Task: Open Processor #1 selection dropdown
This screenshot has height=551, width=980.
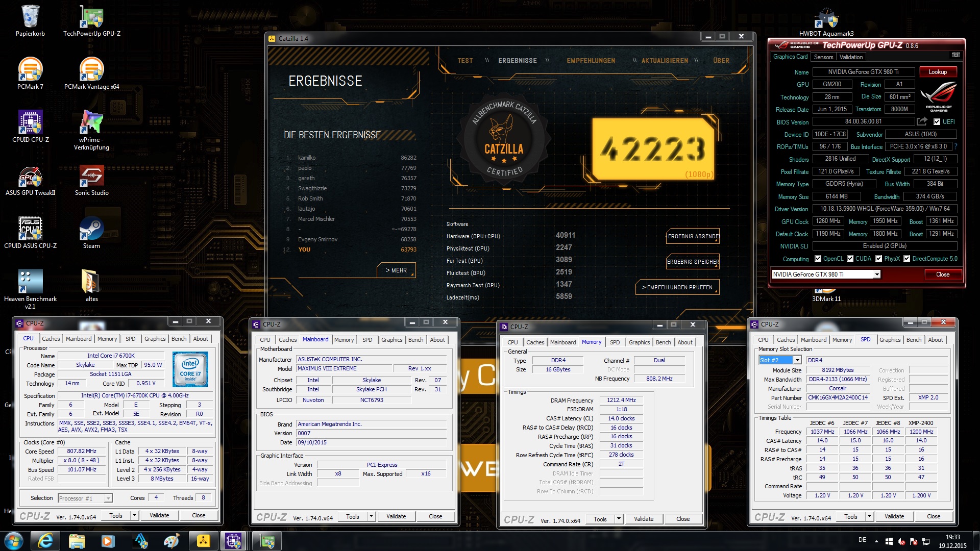Action: click(x=108, y=498)
